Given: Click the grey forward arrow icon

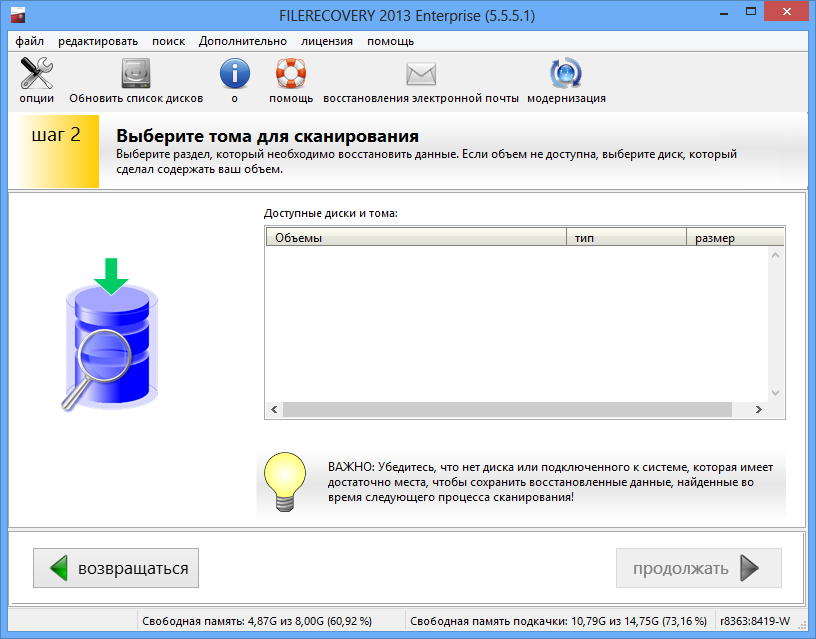Looking at the screenshot, I should click(749, 568).
